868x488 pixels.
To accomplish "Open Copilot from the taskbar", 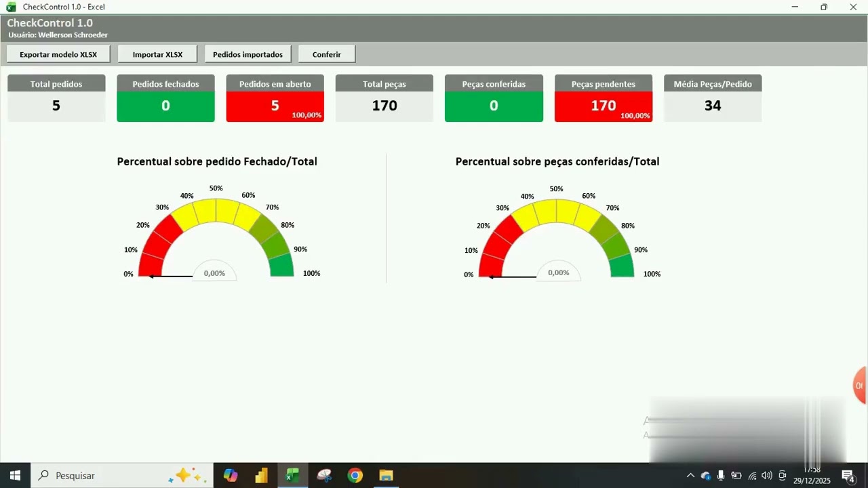I will (231, 475).
